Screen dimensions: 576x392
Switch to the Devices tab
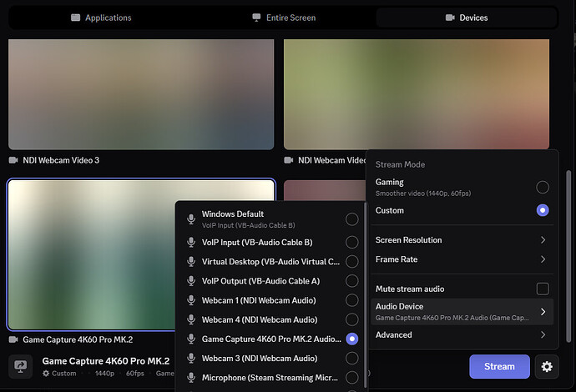coord(466,18)
